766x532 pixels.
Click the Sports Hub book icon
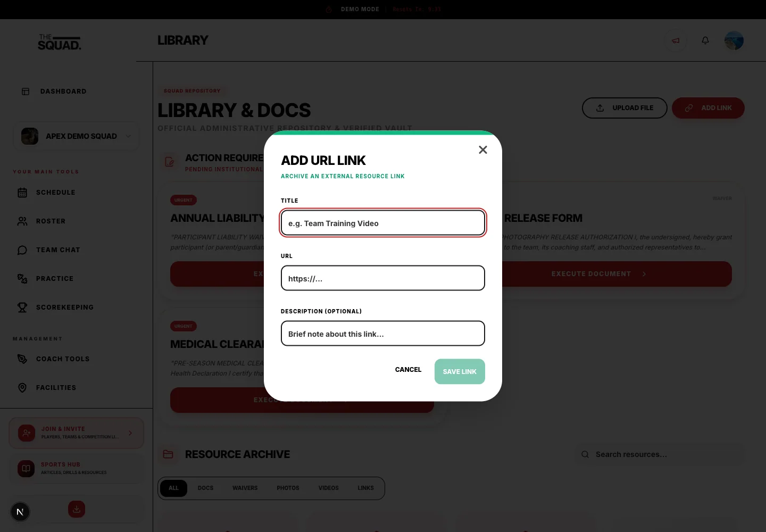26,469
